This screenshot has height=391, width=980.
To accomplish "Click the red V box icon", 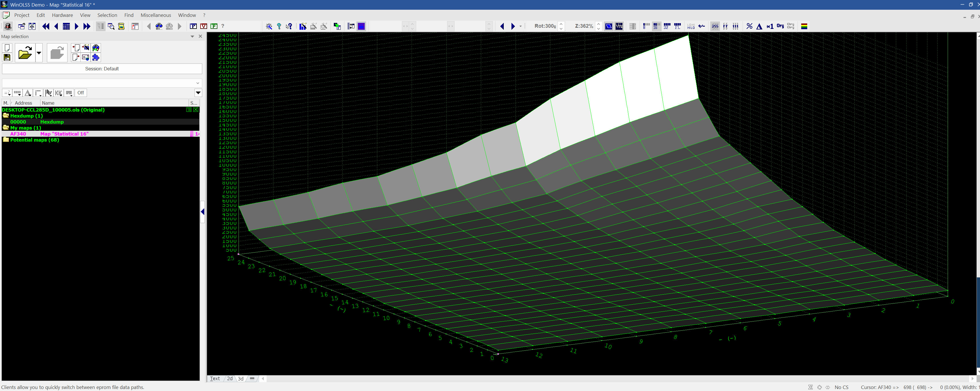I will click(204, 26).
